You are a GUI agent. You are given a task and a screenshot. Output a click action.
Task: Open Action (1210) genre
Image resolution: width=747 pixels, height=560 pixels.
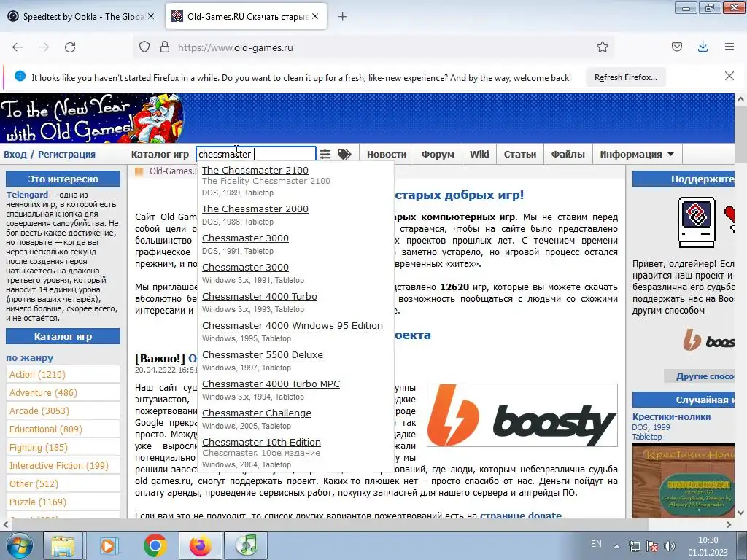[37, 374]
